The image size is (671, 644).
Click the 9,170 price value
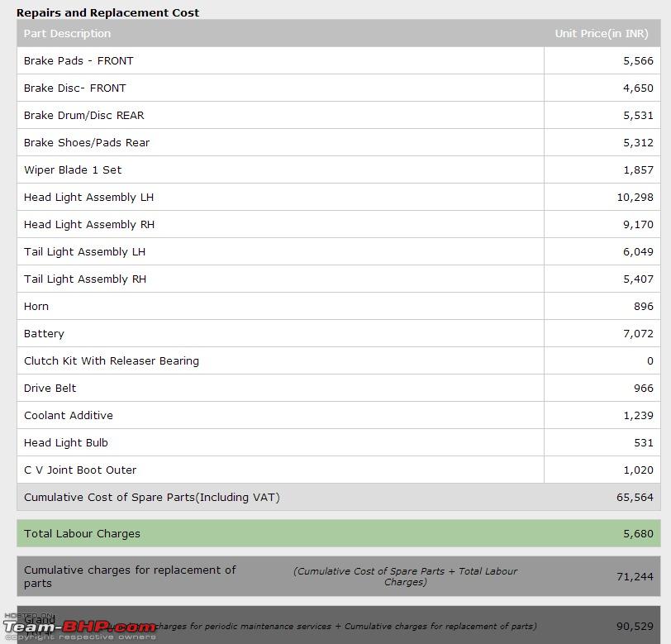[638, 225]
